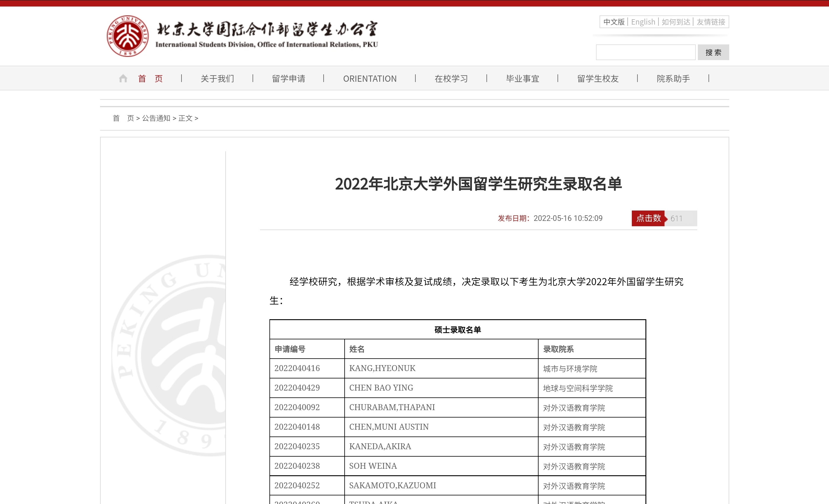The height and width of the screenshot is (504, 829).
Task: Click 首页 breadcrumb link
Action: pyautogui.click(x=123, y=118)
